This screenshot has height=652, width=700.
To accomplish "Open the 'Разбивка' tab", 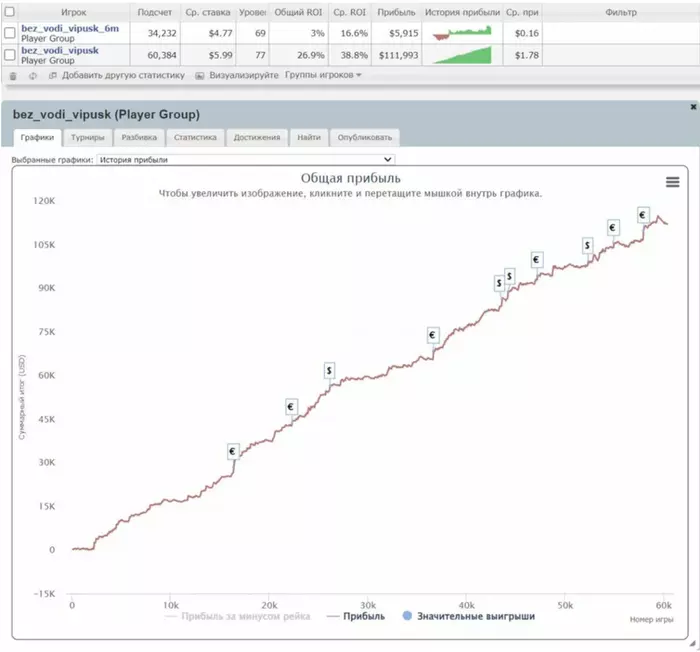I will point(139,138).
